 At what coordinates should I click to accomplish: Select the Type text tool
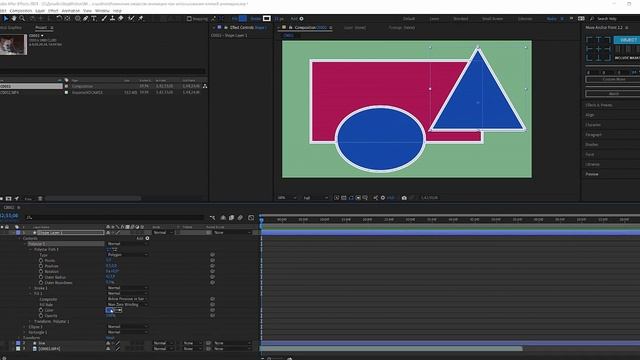pos(94,18)
